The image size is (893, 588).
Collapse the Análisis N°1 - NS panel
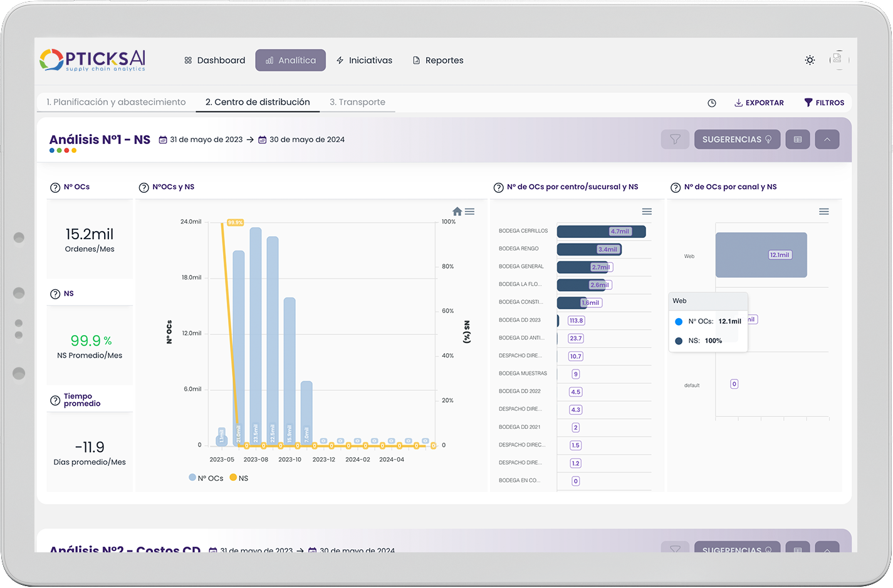827,140
